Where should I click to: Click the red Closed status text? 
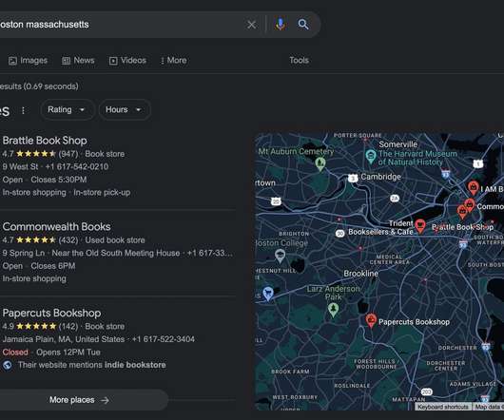click(x=15, y=353)
